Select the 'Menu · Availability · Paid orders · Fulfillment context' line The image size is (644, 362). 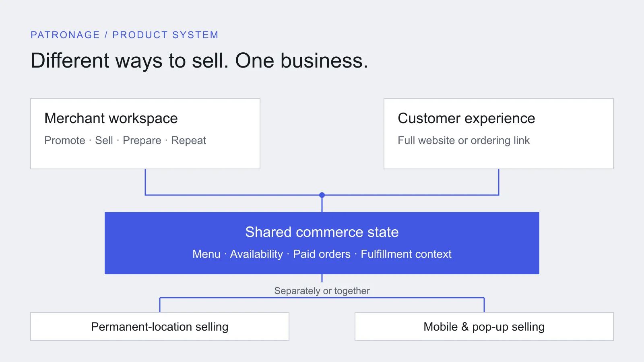click(322, 254)
